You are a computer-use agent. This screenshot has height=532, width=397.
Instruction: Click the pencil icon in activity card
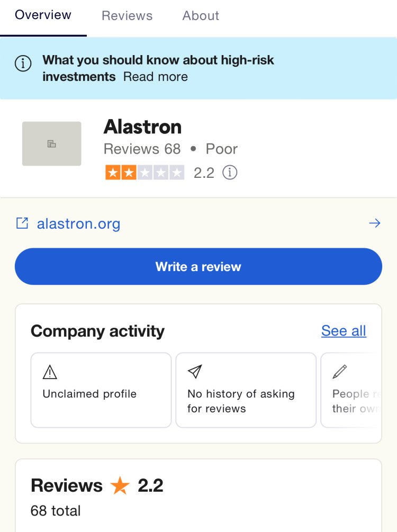[x=340, y=372]
